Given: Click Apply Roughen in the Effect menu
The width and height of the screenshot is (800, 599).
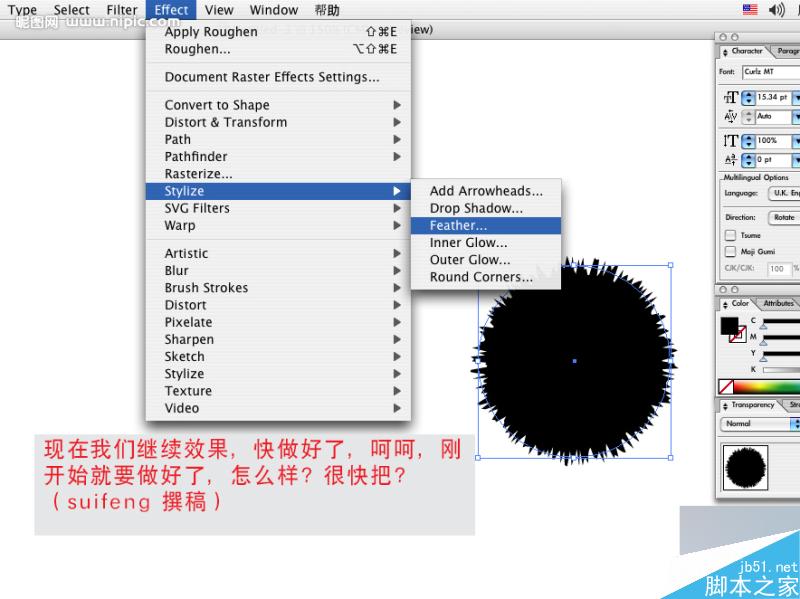Looking at the screenshot, I should coord(213,31).
